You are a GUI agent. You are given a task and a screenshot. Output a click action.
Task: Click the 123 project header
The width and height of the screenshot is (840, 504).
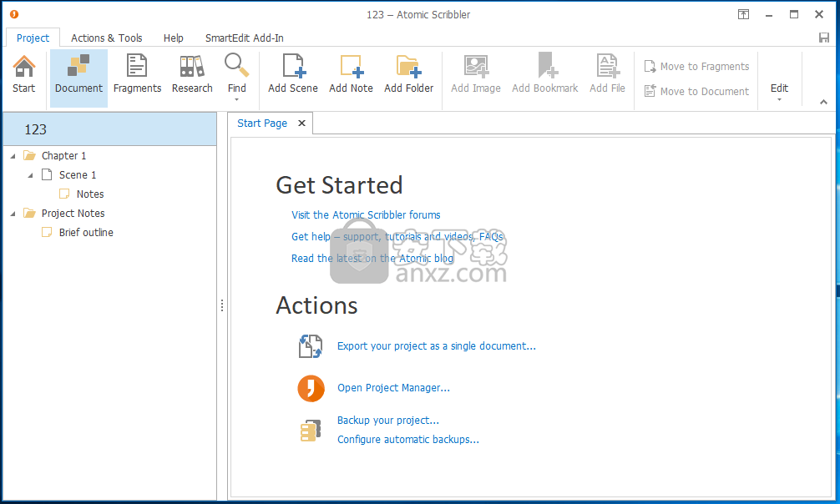[x=110, y=129]
